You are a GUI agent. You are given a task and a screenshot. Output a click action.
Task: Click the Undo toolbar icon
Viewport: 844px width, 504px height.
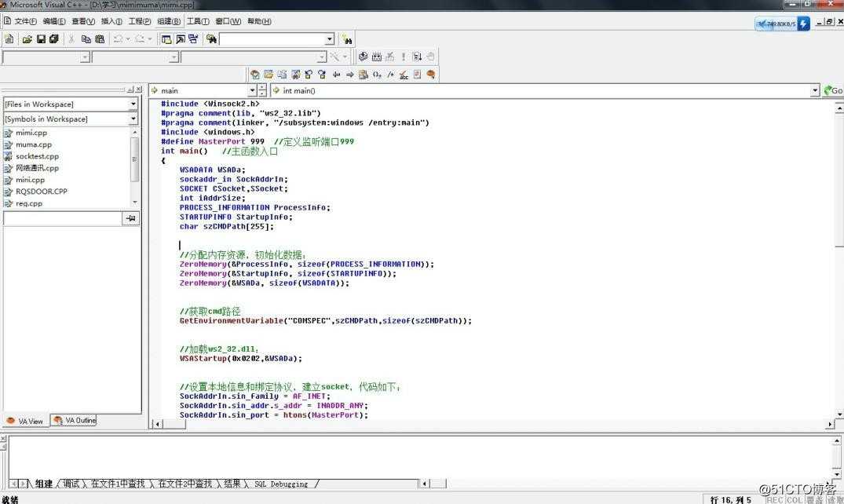point(118,38)
